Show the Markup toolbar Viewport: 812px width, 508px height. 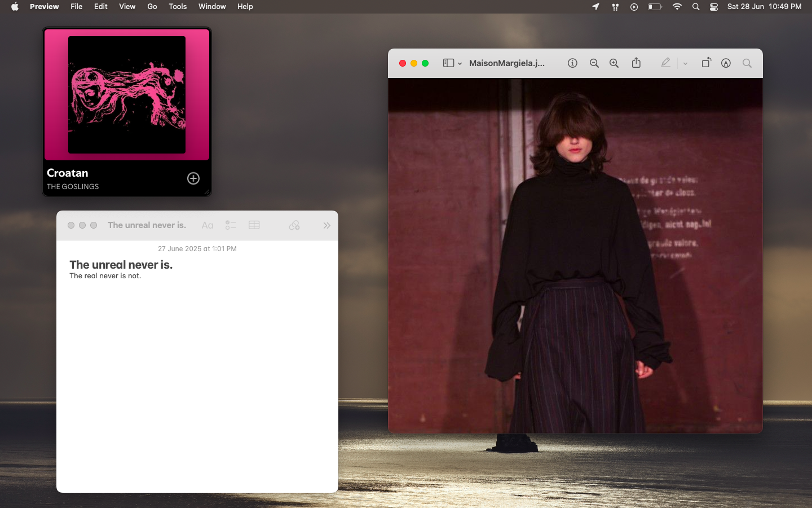726,63
